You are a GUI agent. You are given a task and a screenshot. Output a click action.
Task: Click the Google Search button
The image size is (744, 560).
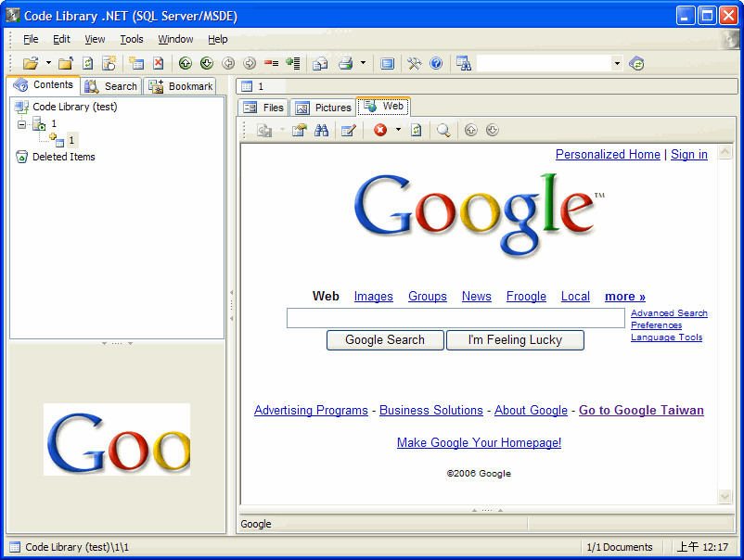(x=385, y=340)
